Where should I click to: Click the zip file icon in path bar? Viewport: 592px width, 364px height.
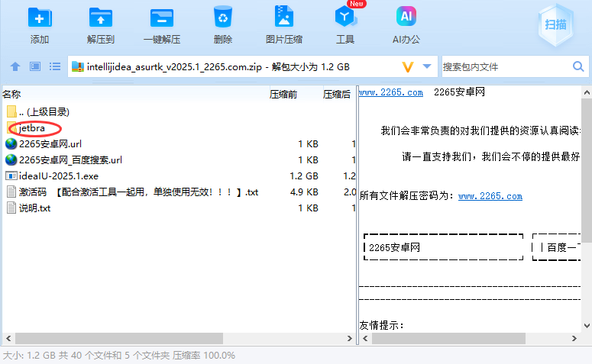point(78,66)
